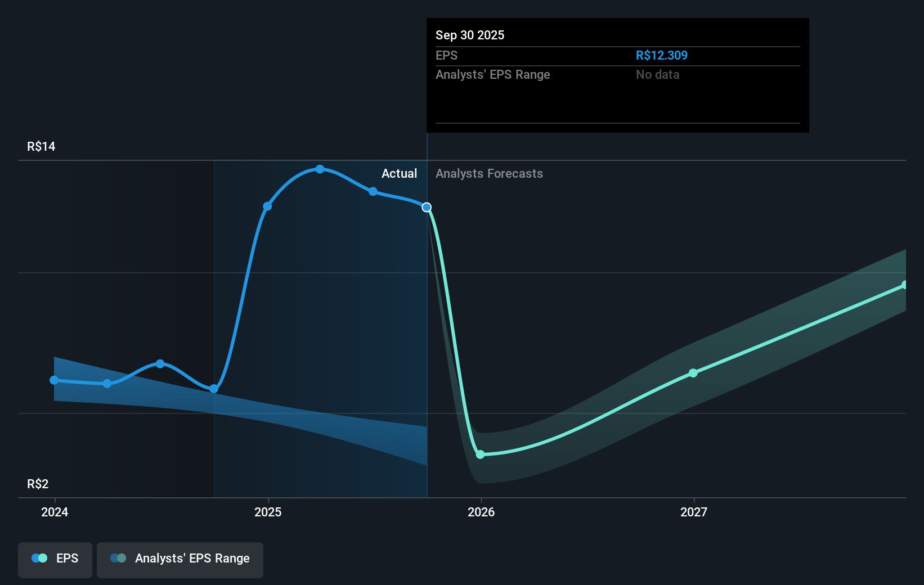
Task: Click the 2026 axis label
Action: pyautogui.click(x=480, y=512)
